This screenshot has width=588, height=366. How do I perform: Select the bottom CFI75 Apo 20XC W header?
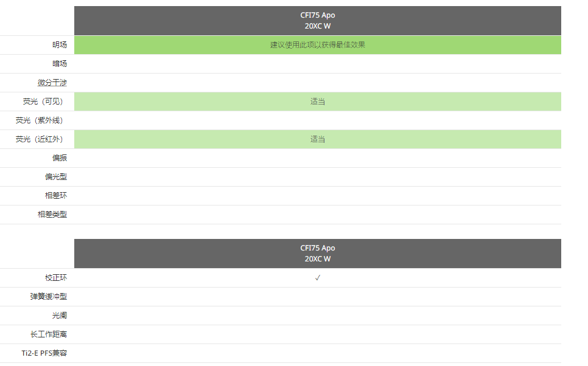pos(317,254)
